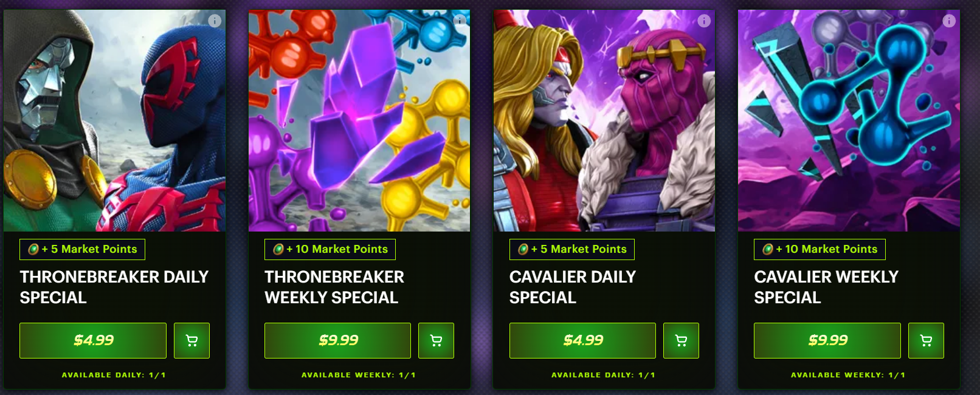
Task: Click the +10 Market Points badge on Thronebreaker Weekly
Action: (330, 249)
